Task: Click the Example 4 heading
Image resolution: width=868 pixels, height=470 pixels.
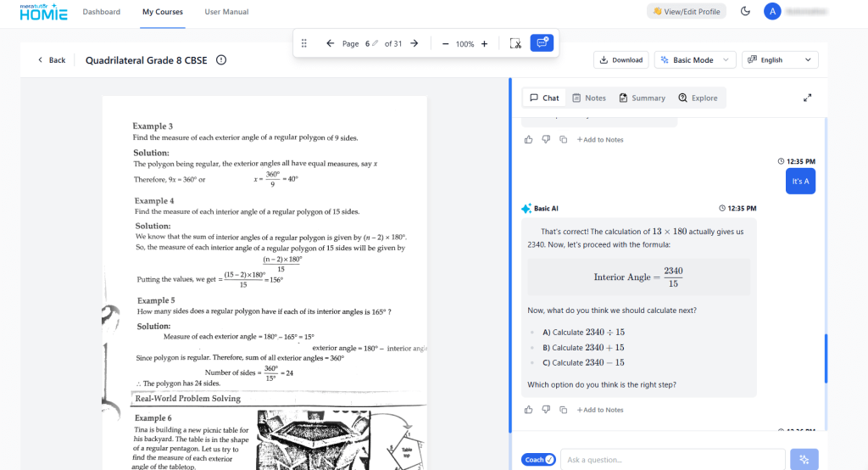Action: 154,200
